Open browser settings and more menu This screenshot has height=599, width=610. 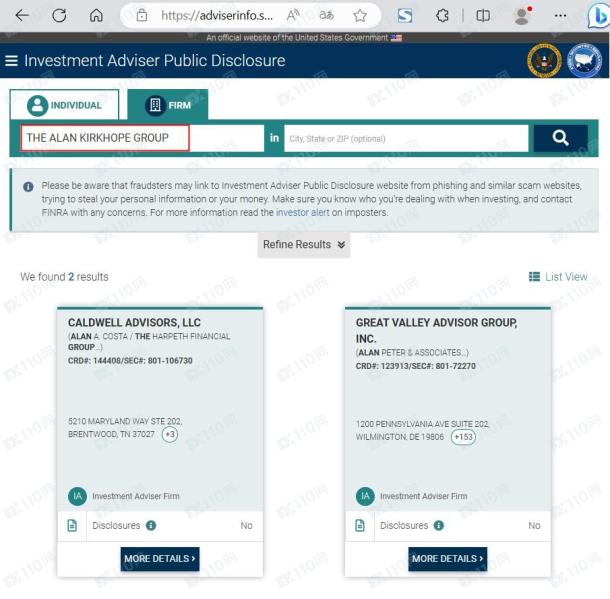(560, 16)
